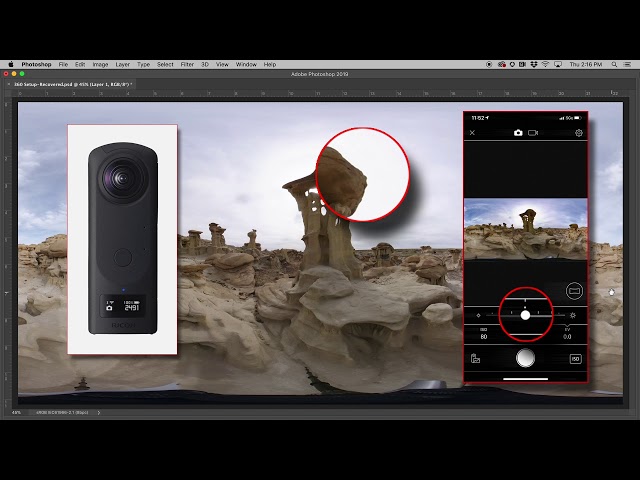This screenshot has width=640, height=480.
Task: Click the horizontal ruler at top of canvas
Action: (318, 93)
